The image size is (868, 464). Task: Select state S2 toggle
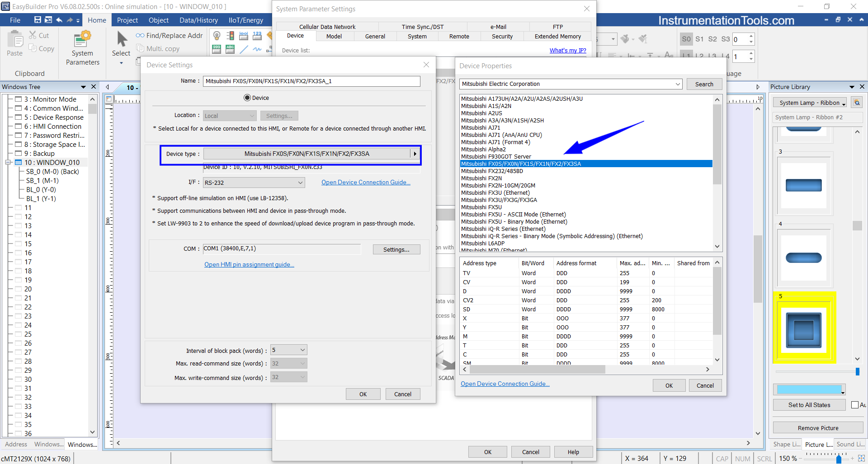(712, 39)
